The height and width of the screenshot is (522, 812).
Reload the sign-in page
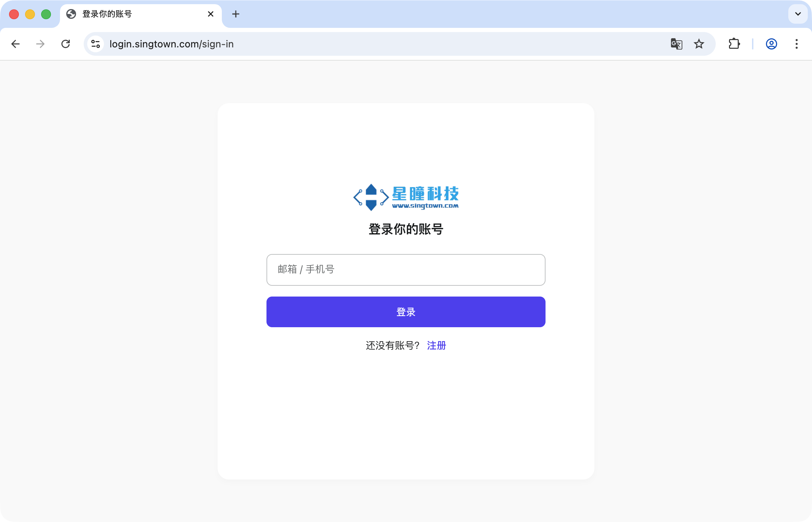point(66,44)
